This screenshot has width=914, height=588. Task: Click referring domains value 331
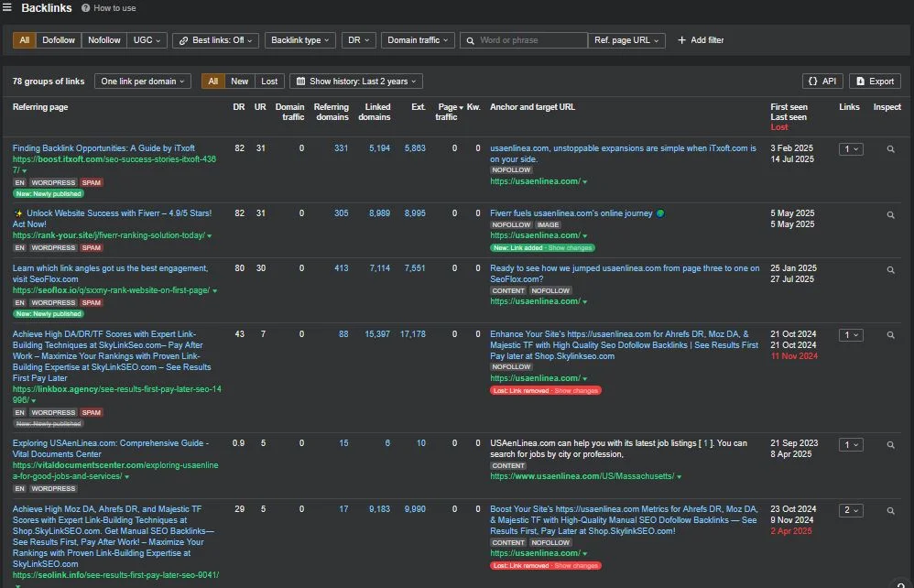pyautogui.click(x=341, y=148)
